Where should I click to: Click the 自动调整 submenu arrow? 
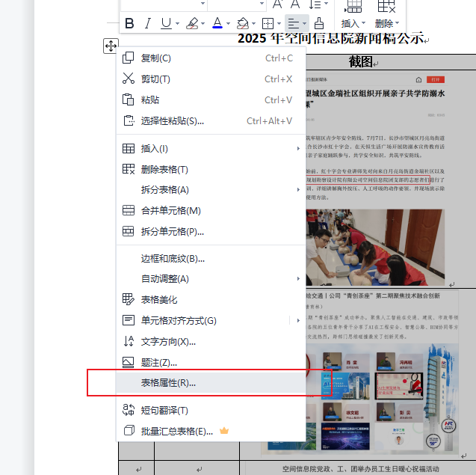(x=298, y=279)
